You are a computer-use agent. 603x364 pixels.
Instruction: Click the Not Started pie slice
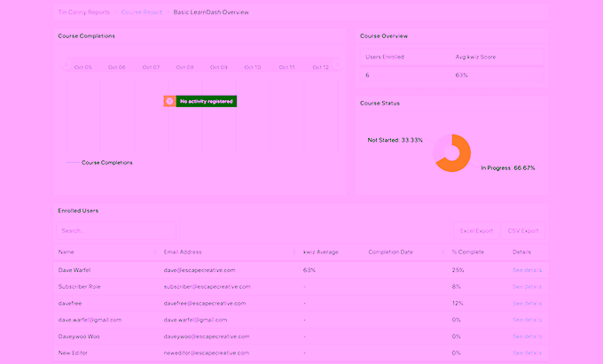440,148
